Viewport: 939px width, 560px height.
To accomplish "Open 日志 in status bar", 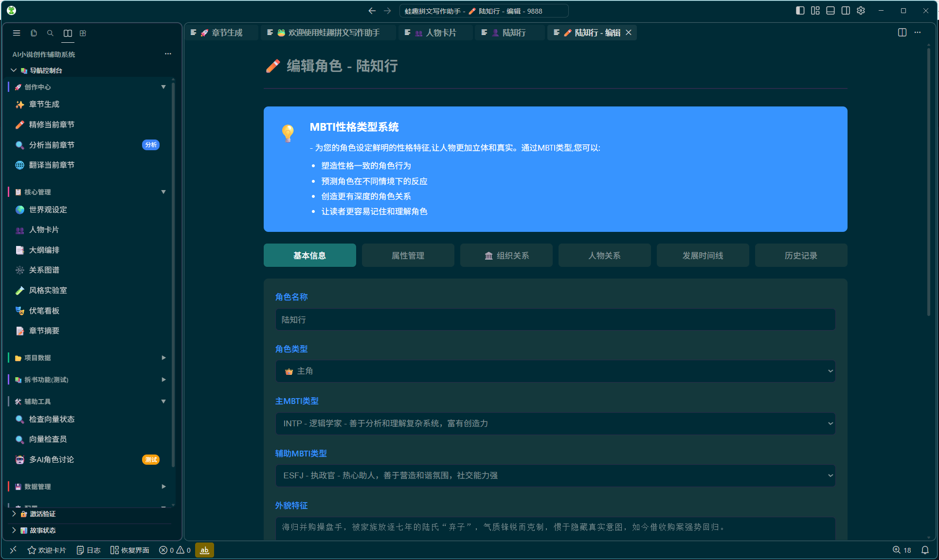I will (x=89, y=550).
